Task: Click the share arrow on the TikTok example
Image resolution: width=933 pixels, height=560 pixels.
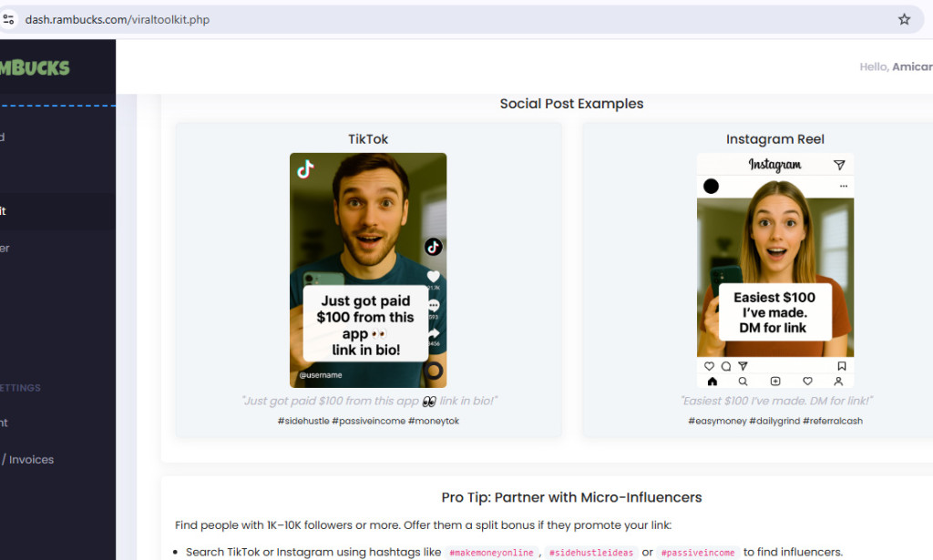Action: tap(434, 333)
